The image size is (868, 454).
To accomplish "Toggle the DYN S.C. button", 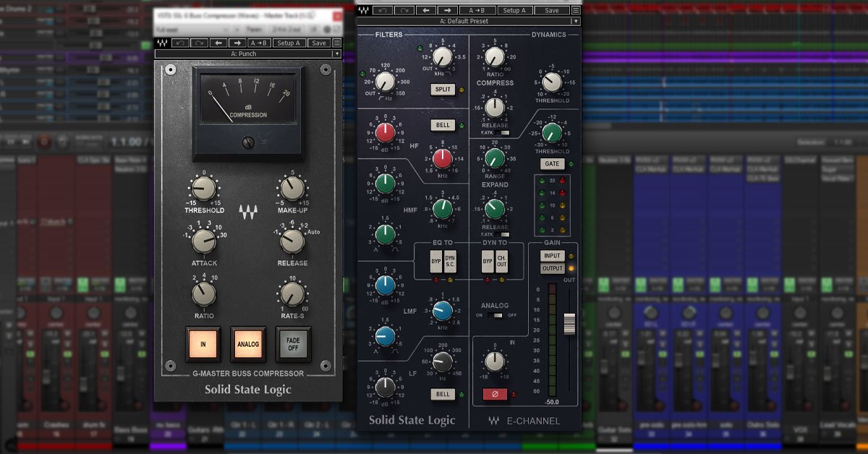I will [449, 262].
